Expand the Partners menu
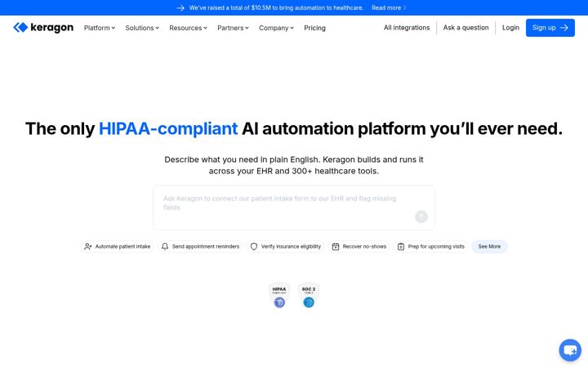Viewport: 588px width, 368px height. click(233, 28)
